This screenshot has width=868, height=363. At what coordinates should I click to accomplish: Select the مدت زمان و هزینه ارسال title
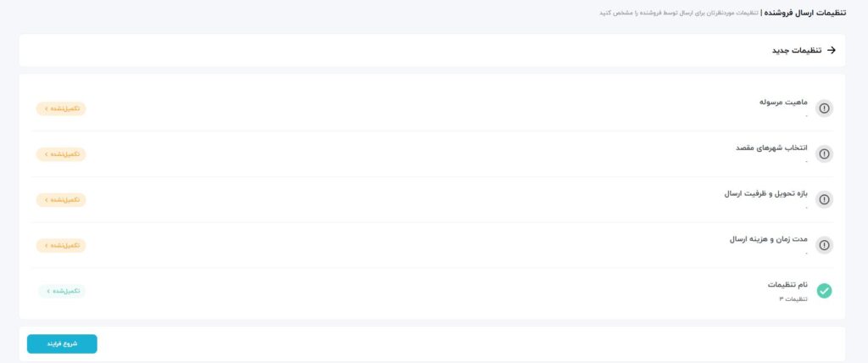tap(768, 239)
